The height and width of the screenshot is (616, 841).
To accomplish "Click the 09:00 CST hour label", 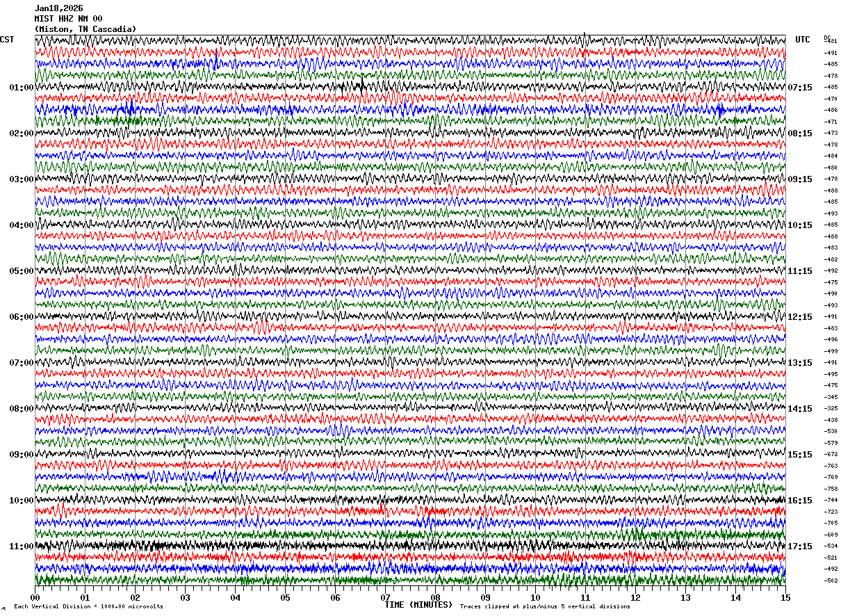I will [22, 455].
